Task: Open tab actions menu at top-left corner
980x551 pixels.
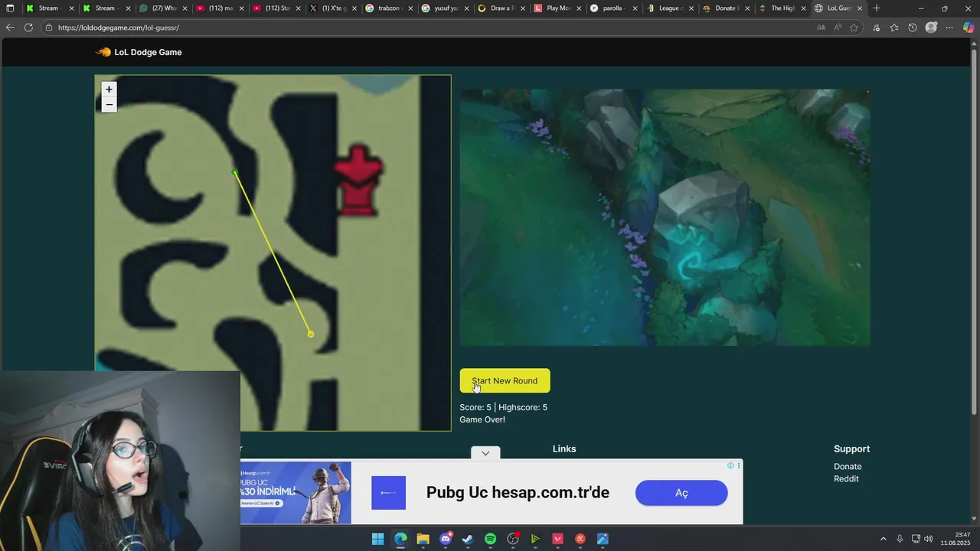Action: point(10,8)
